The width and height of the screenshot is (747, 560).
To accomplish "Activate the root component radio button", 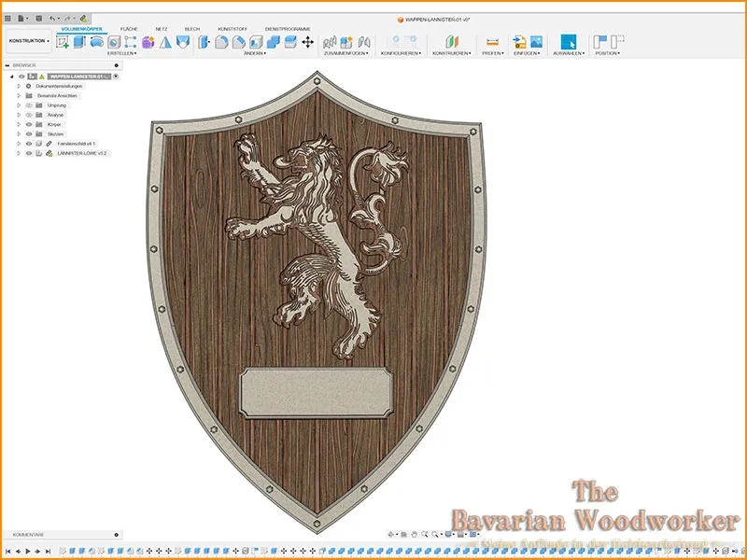I will 116,77.
